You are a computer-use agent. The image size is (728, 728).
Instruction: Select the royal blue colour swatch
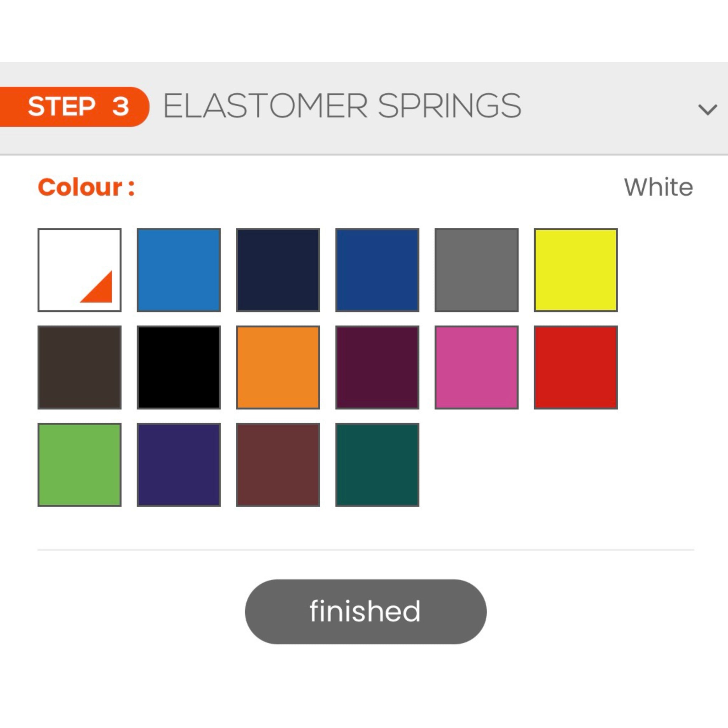[x=377, y=270]
